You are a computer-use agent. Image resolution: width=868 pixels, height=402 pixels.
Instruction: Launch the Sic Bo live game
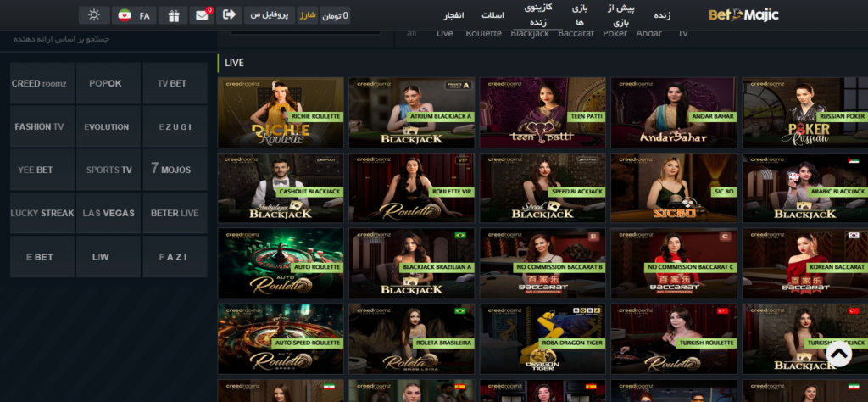tap(674, 188)
